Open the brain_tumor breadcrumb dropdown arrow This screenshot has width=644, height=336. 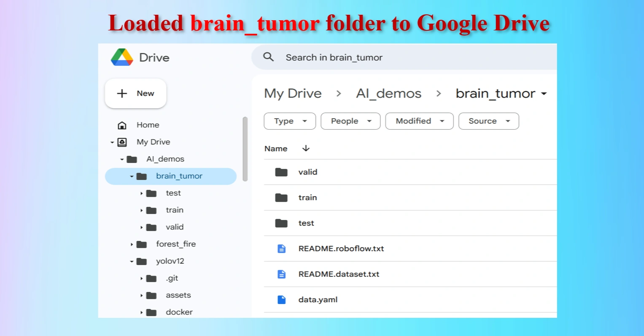pyautogui.click(x=544, y=94)
